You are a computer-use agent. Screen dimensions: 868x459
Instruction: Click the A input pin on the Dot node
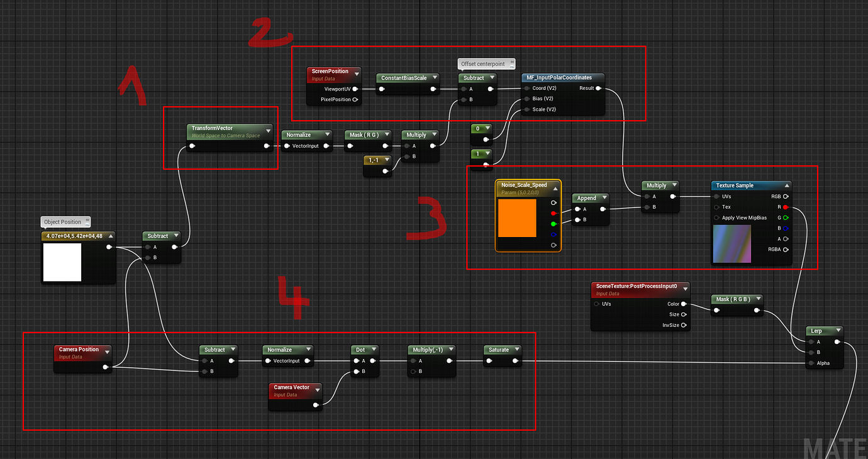pos(355,360)
